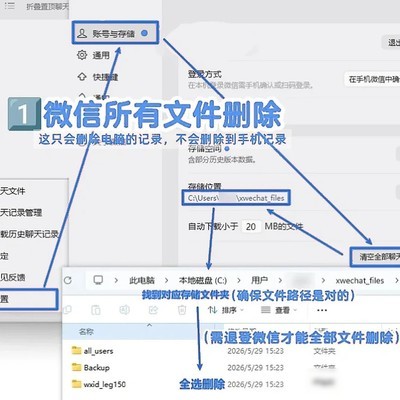Choose 见反馈 in the popup menu

click(x=13, y=277)
